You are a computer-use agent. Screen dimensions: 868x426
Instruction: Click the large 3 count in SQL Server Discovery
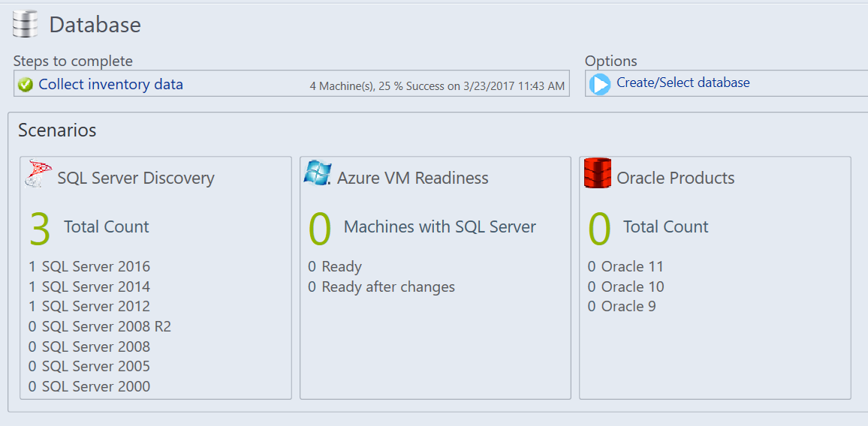click(40, 229)
